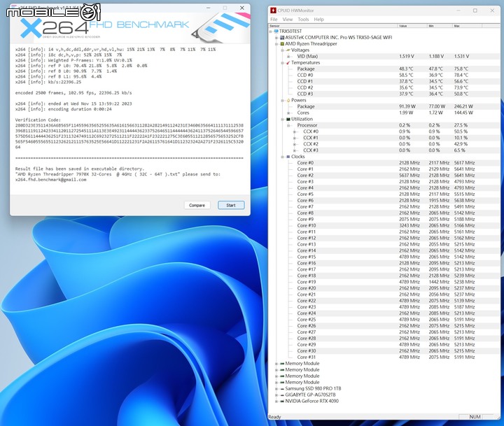Click the NVIDIA GeForce RTX 4090 icon
The image size is (504, 426).
pos(282,402)
